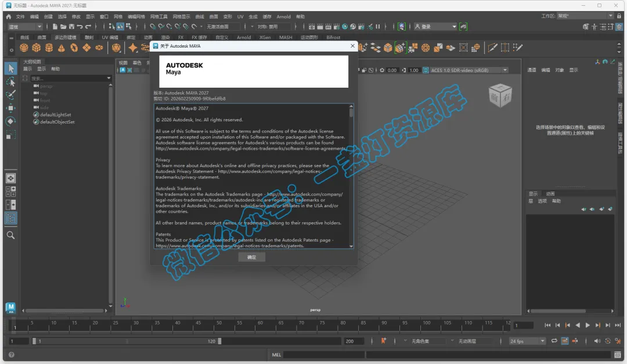Click the polygon cylinder shelf icon
The height and width of the screenshot is (364, 627).
tap(49, 48)
